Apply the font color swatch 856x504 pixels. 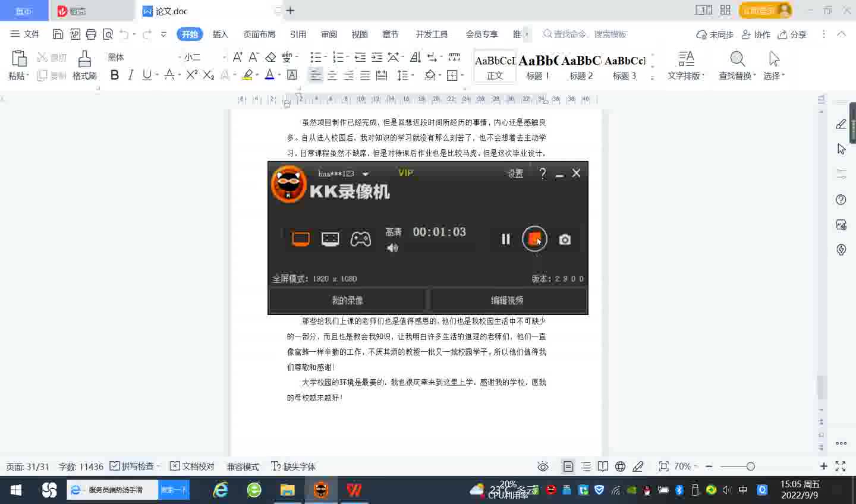point(269,75)
